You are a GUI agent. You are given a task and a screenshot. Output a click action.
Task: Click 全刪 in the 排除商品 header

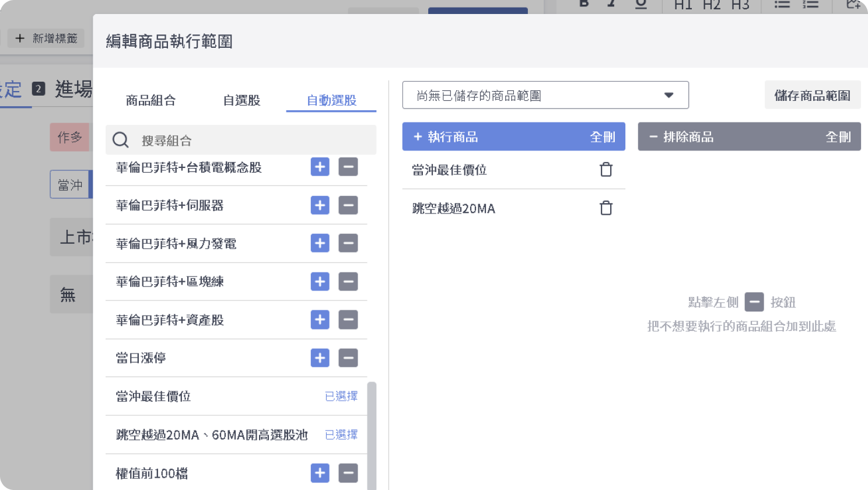coord(838,137)
